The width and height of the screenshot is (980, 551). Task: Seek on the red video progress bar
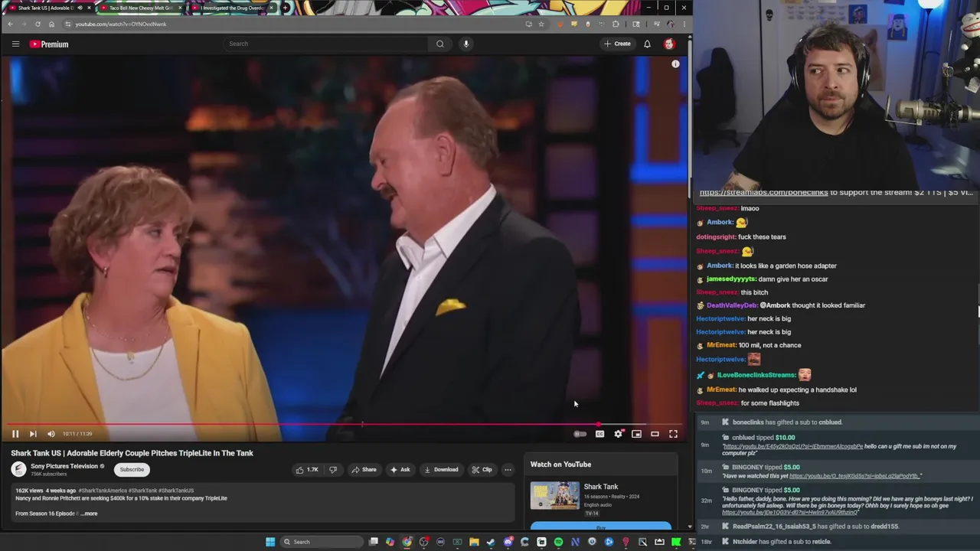pos(343,424)
